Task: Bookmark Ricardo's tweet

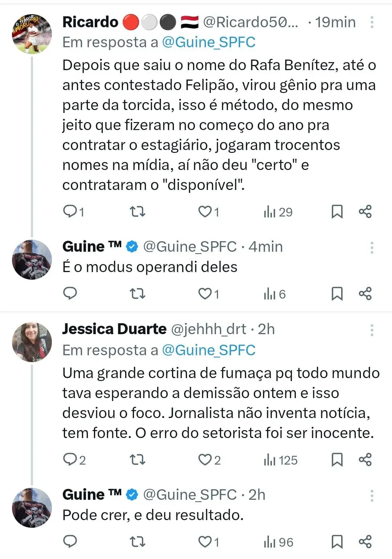Action: 337,211
